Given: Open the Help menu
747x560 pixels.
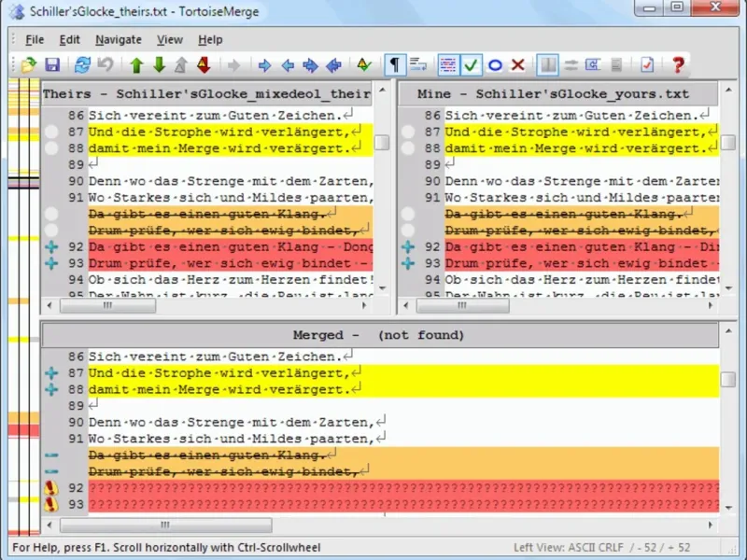Looking at the screenshot, I should 210,39.
